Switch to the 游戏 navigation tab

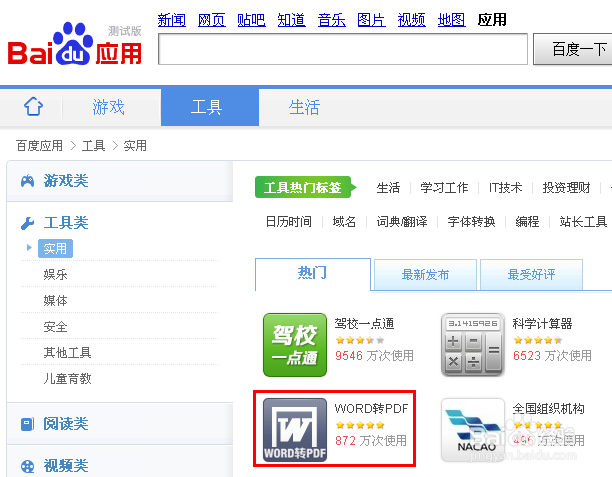[109, 107]
